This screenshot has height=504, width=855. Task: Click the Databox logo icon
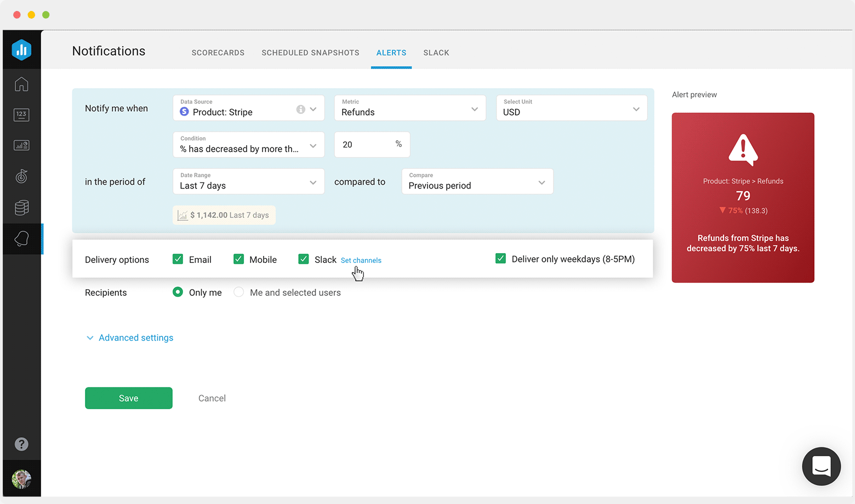pos(21,50)
